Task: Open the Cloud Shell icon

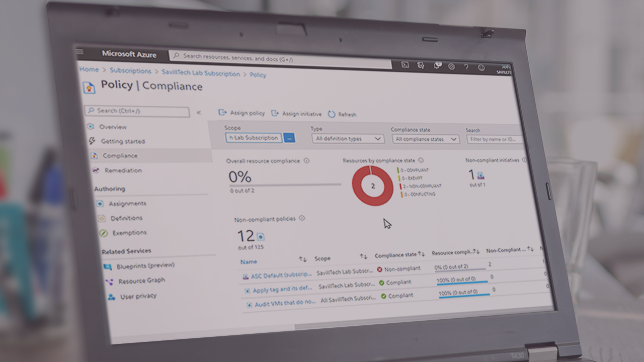Action: 405,65
